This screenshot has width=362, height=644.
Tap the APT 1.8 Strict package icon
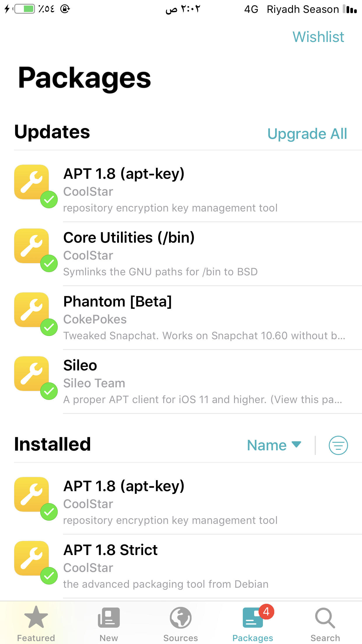tap(32, 558)
